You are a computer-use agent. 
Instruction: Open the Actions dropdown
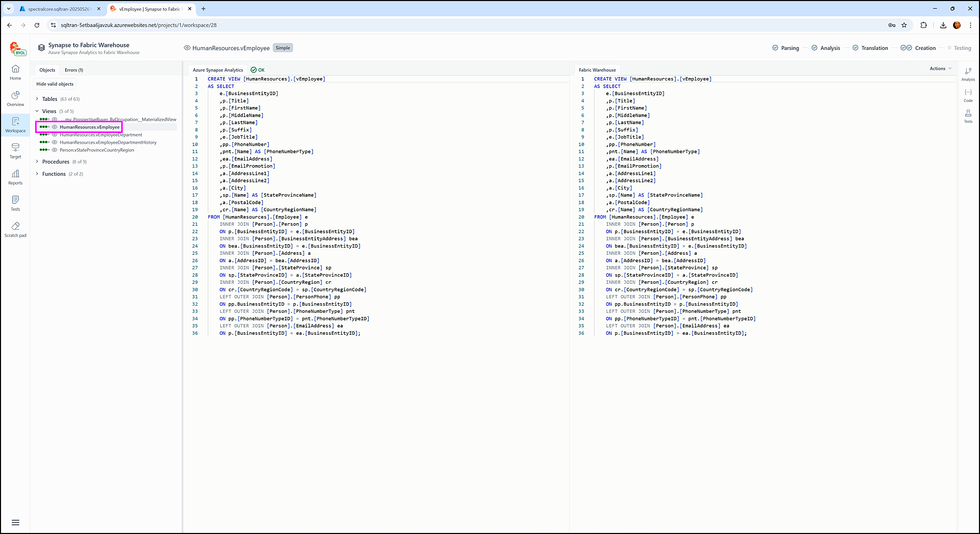click(x=940, y=68)
